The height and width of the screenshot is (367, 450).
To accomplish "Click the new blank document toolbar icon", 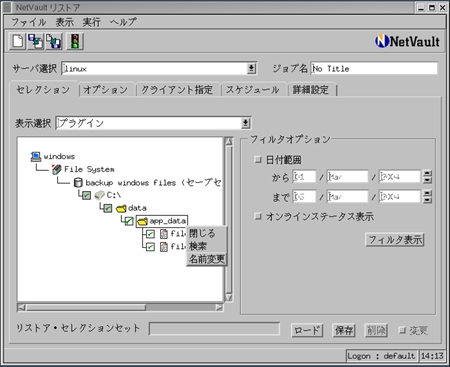I will tap(17, 41).
